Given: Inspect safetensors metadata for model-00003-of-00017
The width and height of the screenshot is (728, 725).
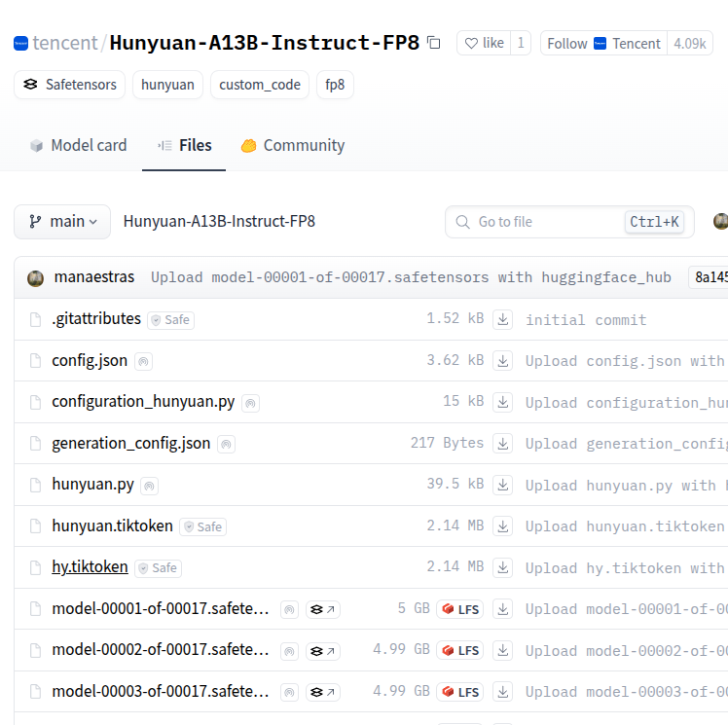Looking at the screenshot, I should click(323, 692).
